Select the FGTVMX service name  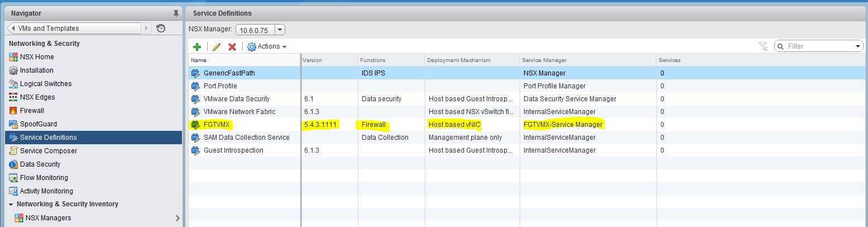coord(218,125)
